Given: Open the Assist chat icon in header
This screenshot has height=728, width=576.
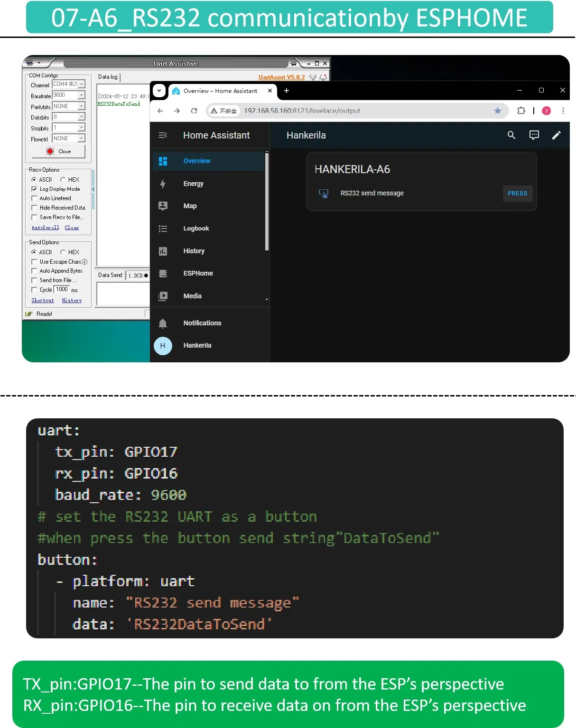Looking at the screenshot, I should (x=534, y=135).
